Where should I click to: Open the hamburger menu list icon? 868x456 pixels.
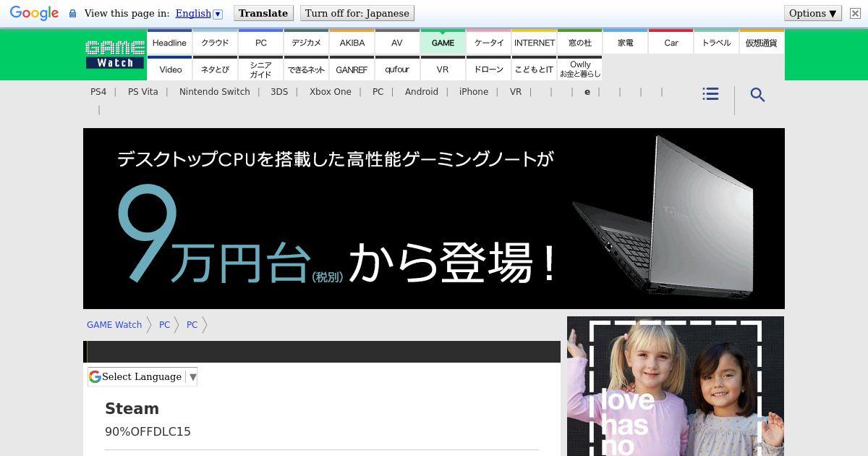coord(710,94)
